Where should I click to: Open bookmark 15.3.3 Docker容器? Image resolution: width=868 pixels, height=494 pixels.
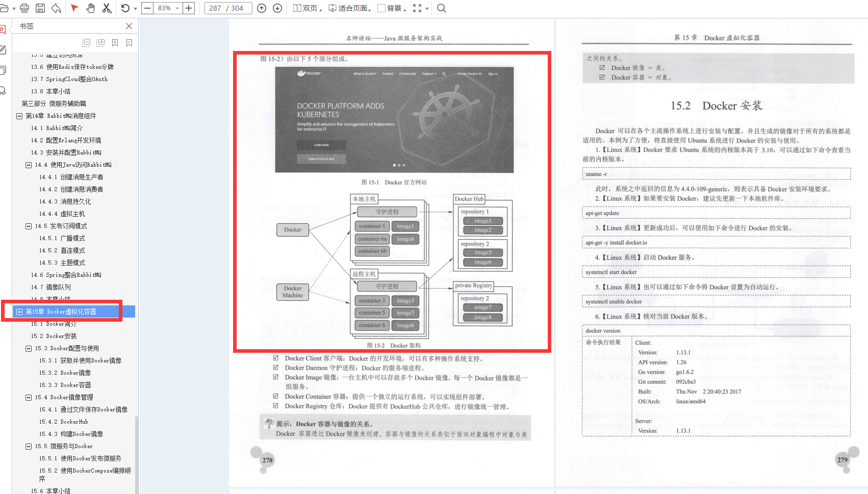point(65,385)
